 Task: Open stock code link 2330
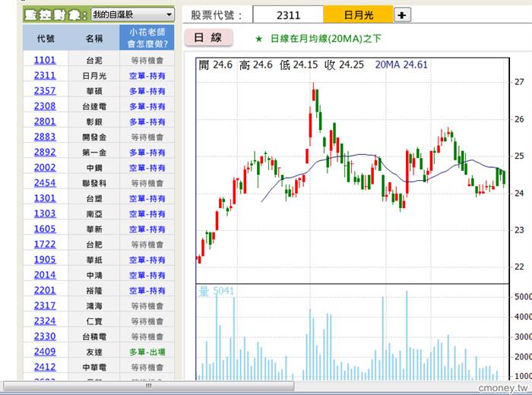(x=45, y=336)
